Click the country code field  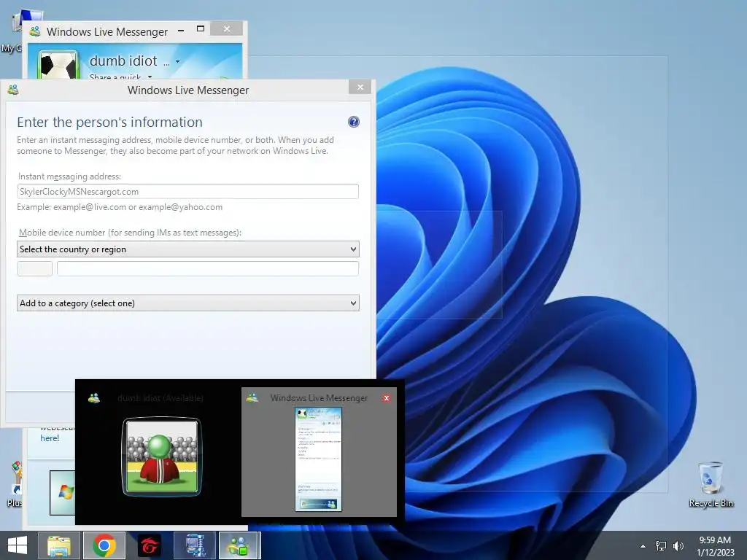pos(35,268)
